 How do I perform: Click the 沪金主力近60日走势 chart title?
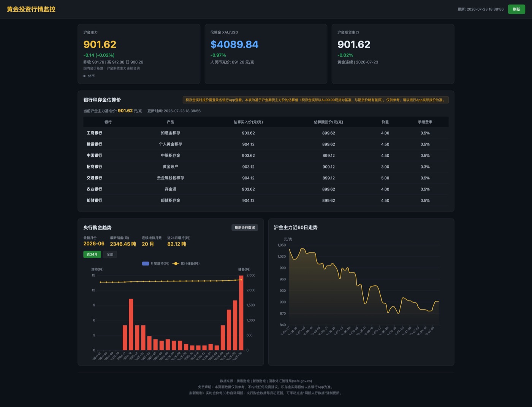296,227
